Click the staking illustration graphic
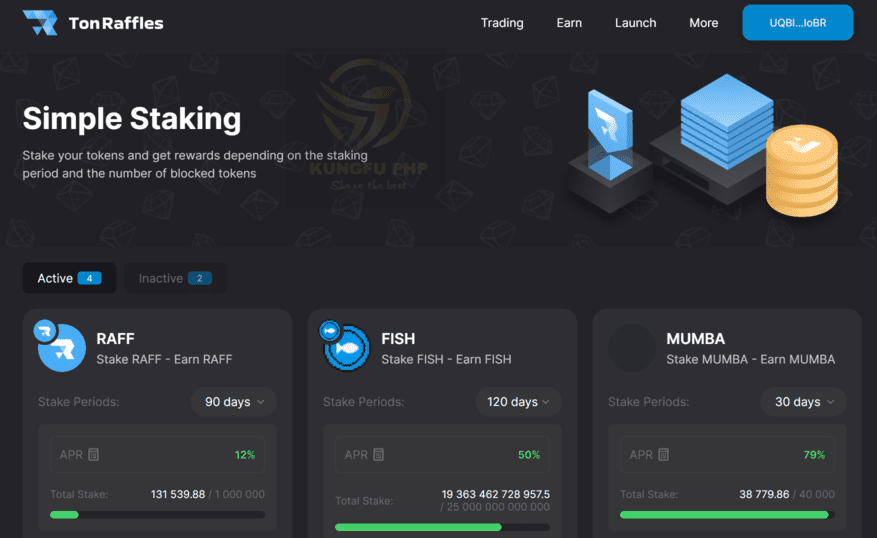Screen dimensions: 877x538 [704, 145]
